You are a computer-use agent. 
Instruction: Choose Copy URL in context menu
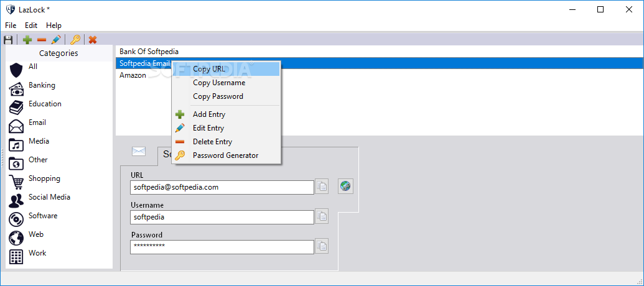pyautogui.click(x=226, y=70)
